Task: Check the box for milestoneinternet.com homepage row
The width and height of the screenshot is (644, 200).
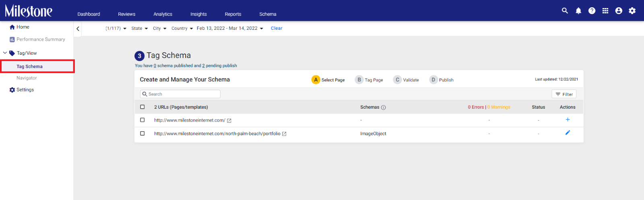Action: point(142,120)
